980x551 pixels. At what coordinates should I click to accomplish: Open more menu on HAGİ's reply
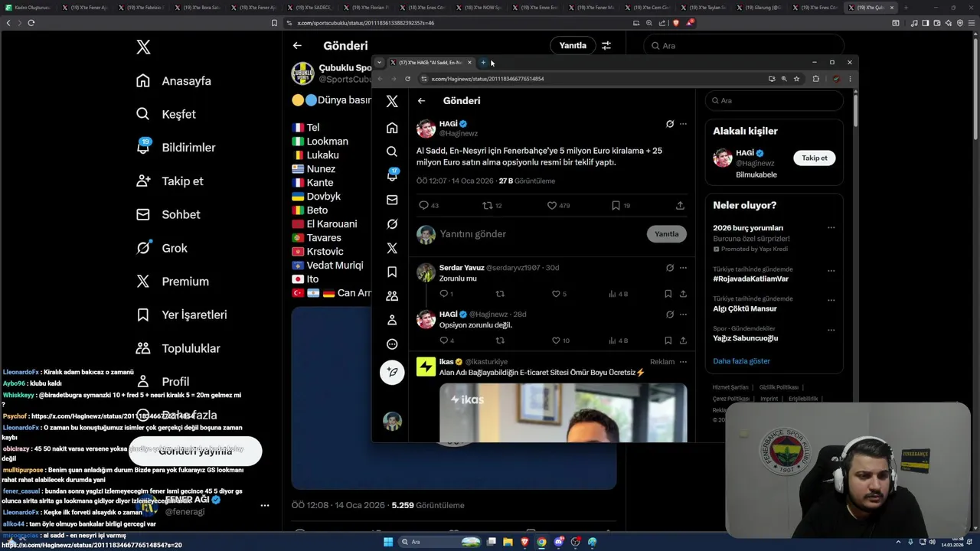[683, 314]
